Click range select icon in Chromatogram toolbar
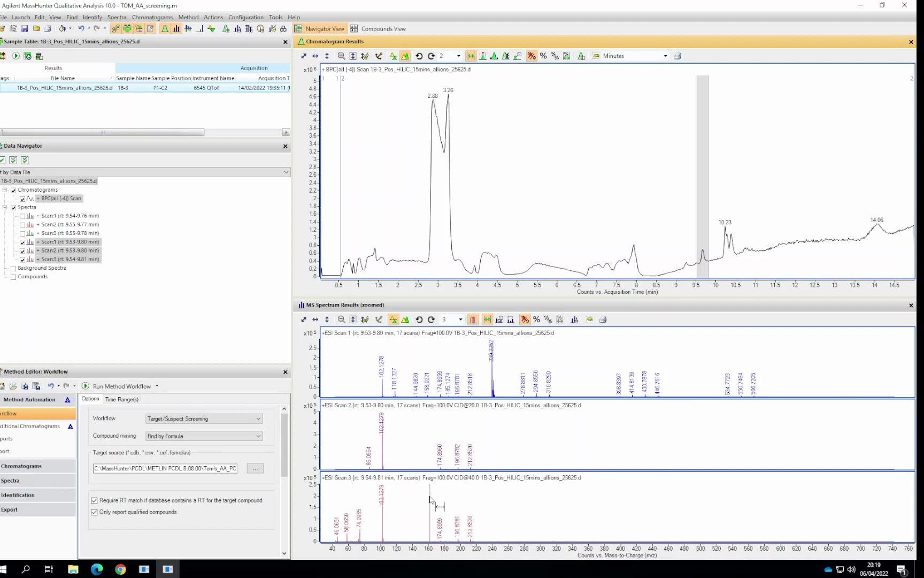 [x=471, y=56]
